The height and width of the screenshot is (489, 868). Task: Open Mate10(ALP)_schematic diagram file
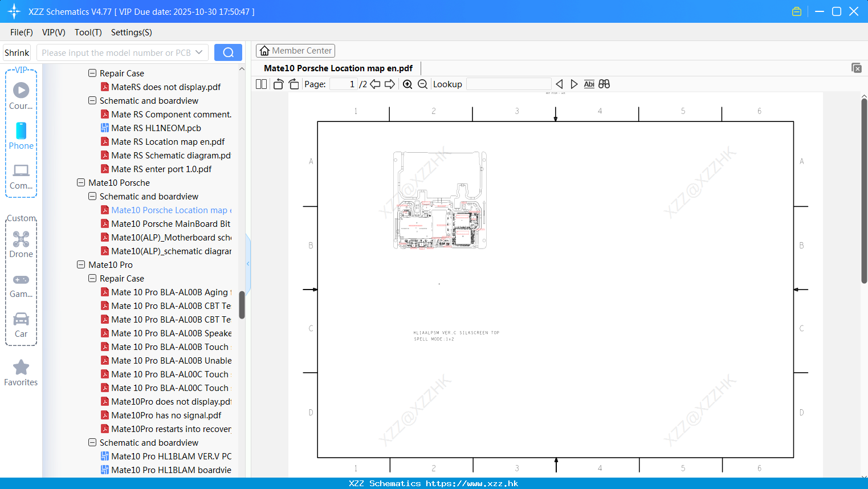pos(166,251)
